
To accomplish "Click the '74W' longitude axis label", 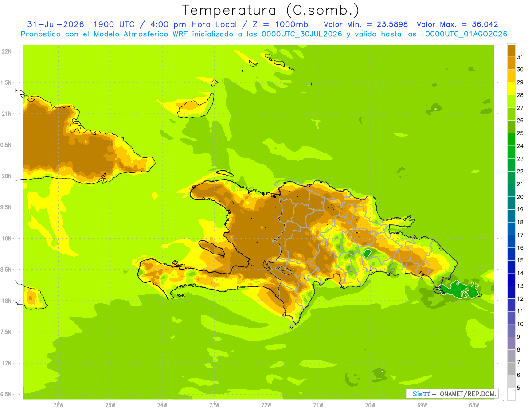I will click(162, 405).
